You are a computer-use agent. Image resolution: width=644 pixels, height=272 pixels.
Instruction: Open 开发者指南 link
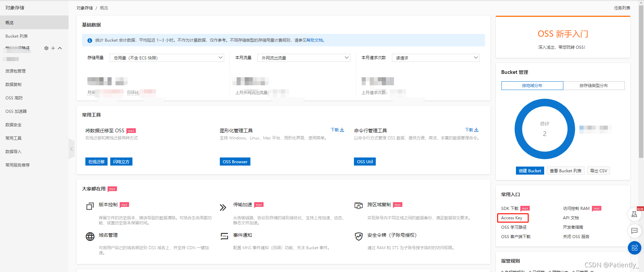pyautogui.click(x=573, y=227)
